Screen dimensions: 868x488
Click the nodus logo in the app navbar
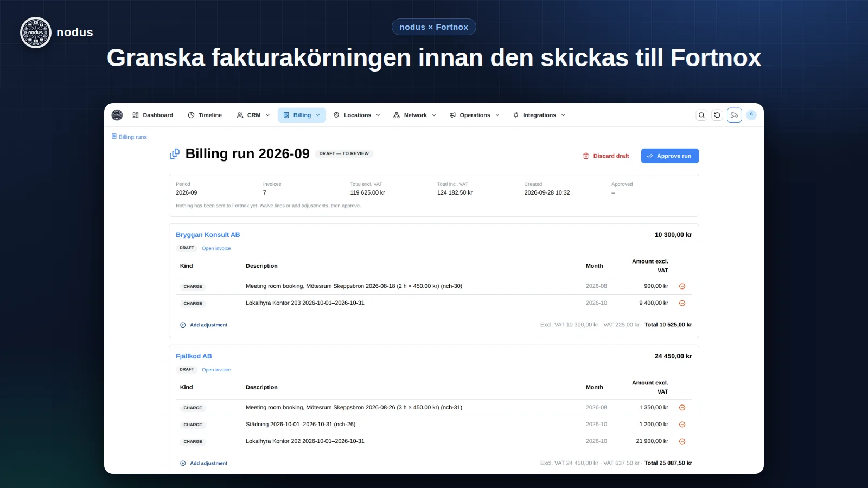pos(117,115)
